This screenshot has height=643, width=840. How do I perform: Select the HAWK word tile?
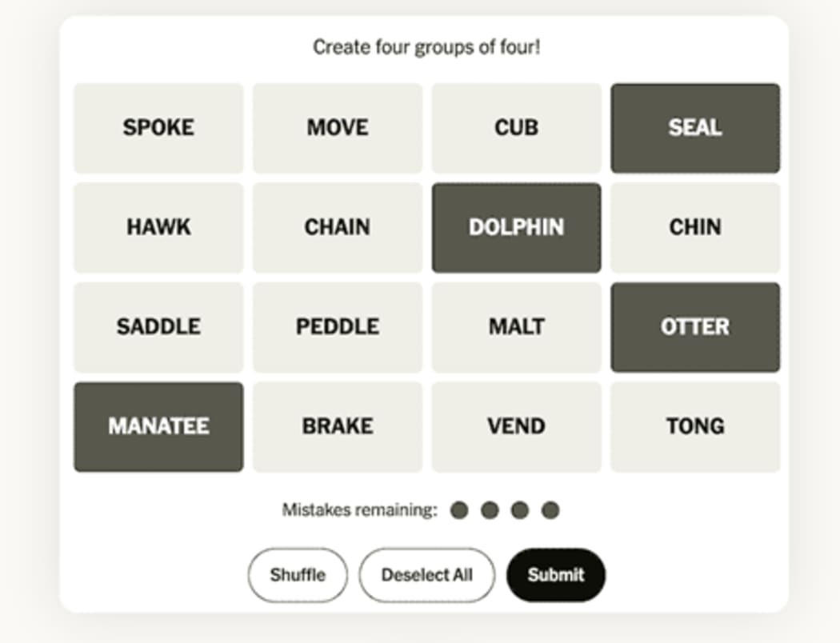click(158, 227)
